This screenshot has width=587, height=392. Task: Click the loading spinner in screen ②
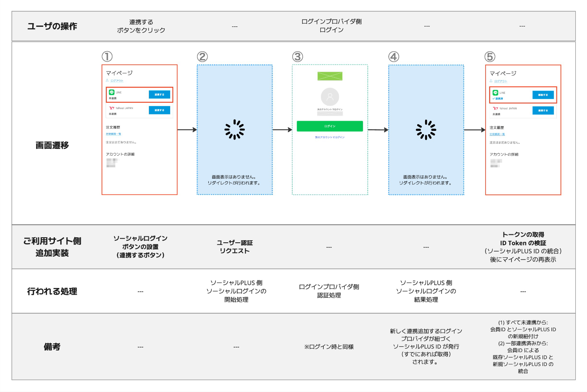[x=234, y=130]
